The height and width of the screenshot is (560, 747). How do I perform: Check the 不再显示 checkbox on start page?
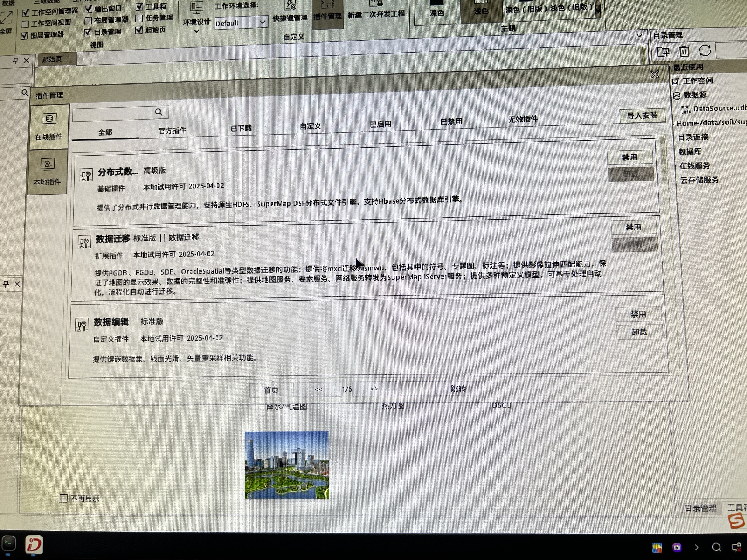tap(64, 499)
